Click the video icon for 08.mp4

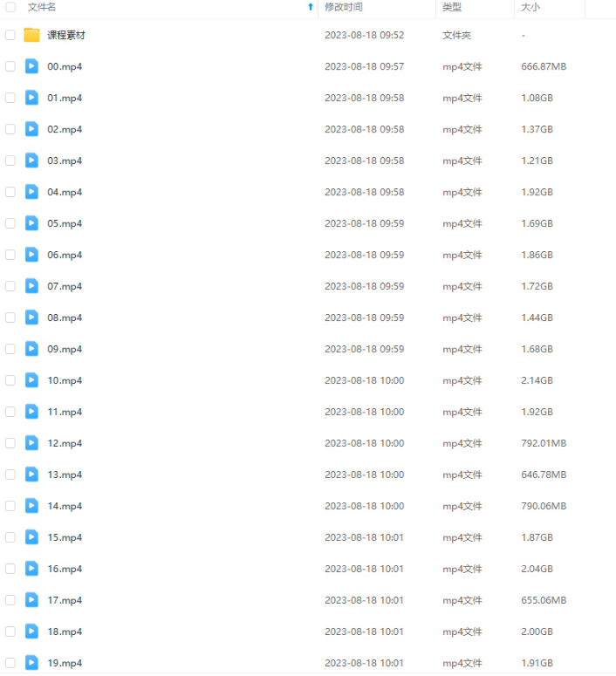(31, 318)
